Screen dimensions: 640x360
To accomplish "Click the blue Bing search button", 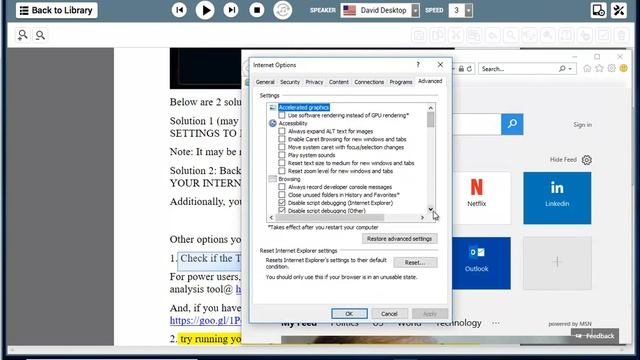I will click(x=512, y=124).
